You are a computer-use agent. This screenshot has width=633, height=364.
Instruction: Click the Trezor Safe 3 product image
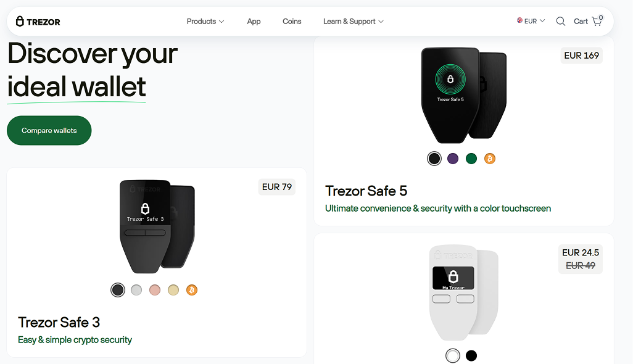157,226
